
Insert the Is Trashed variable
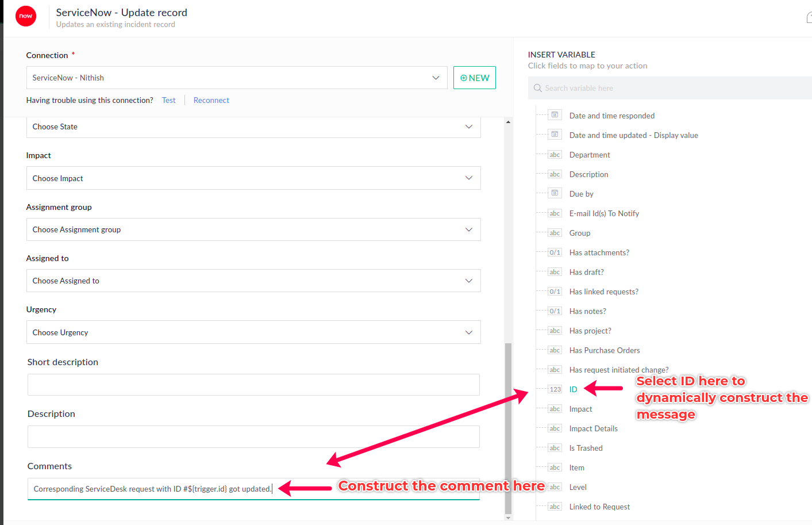(586, 448)
